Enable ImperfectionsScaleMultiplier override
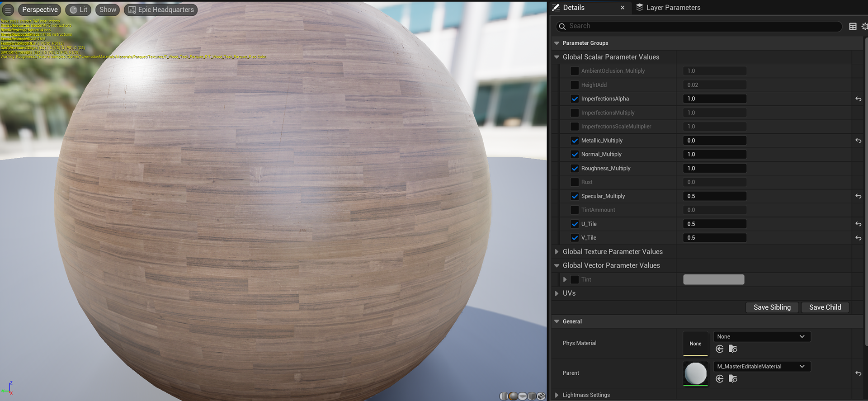This screenshot has width=868, height=401. point(575,127)
